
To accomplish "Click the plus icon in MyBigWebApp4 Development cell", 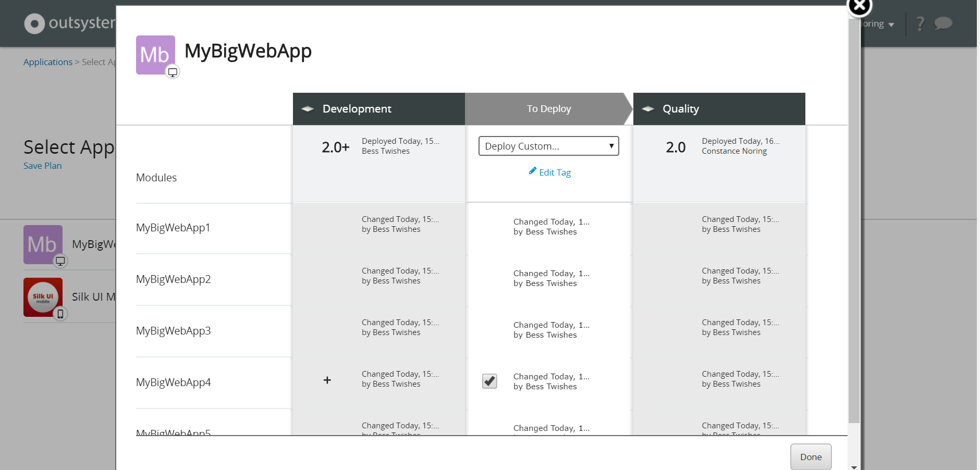I will point(327,380).
